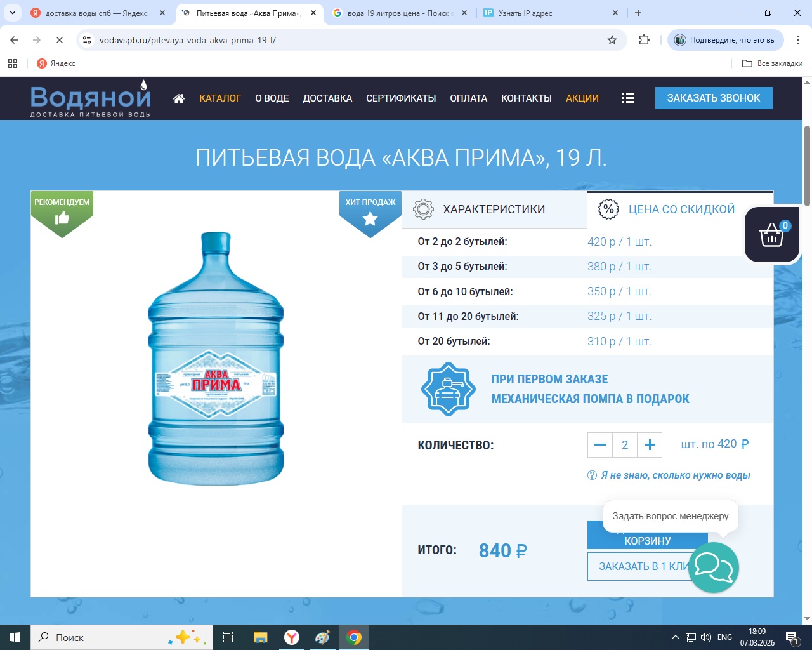The image size is (812, 650).
Task: Switch to 'Узнать IP адрес' tab
Action: tap(551, 13)
